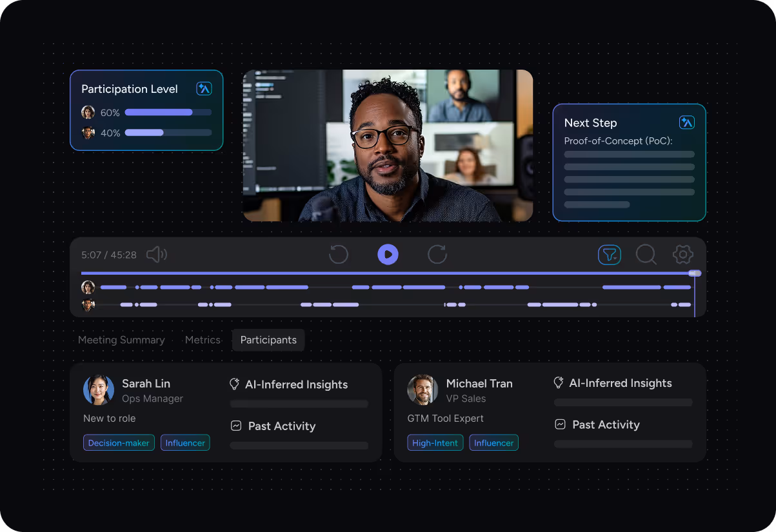This screenshot has width=776, height=532.
Task: Play the meeting recording
Action: [388, 254]
